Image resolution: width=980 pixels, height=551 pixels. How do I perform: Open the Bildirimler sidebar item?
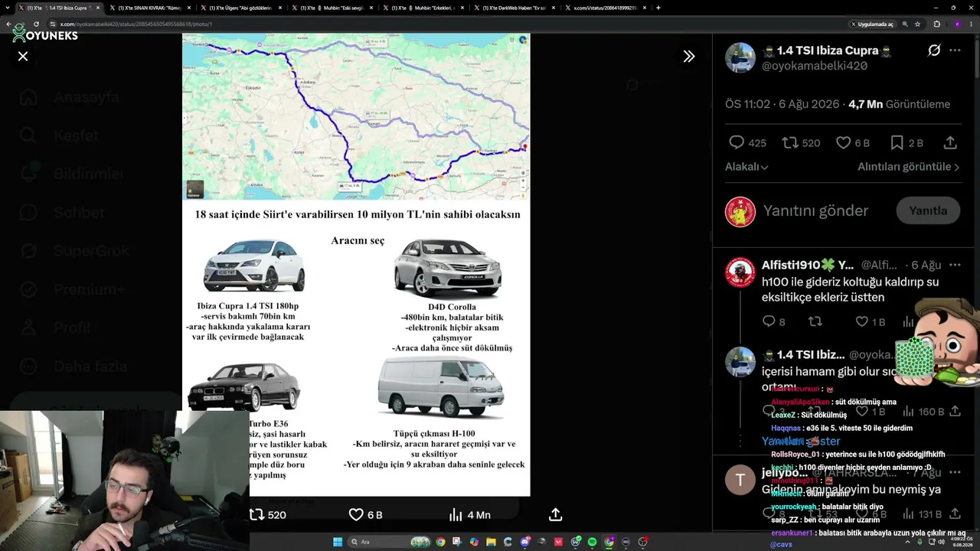(71, 174)
